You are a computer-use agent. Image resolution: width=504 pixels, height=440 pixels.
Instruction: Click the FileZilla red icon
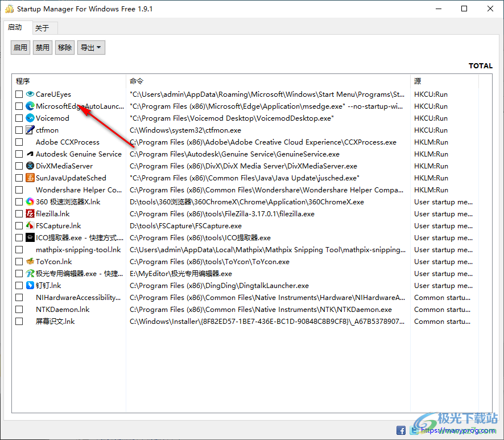tap(30, 213)
